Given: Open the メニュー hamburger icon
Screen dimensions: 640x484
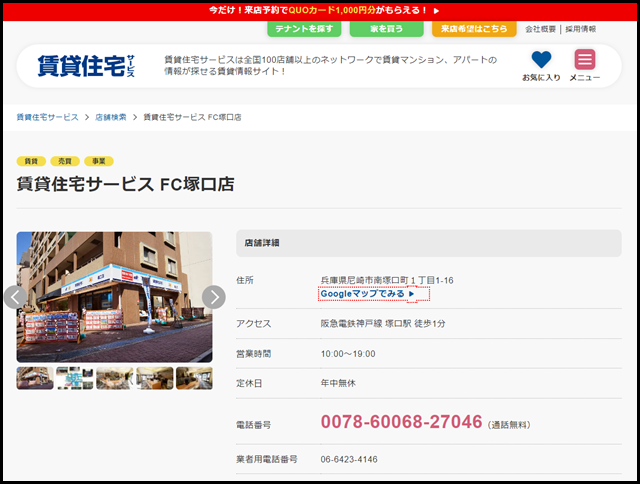Looking at the screenshot, I should click(x=584, y=60).
